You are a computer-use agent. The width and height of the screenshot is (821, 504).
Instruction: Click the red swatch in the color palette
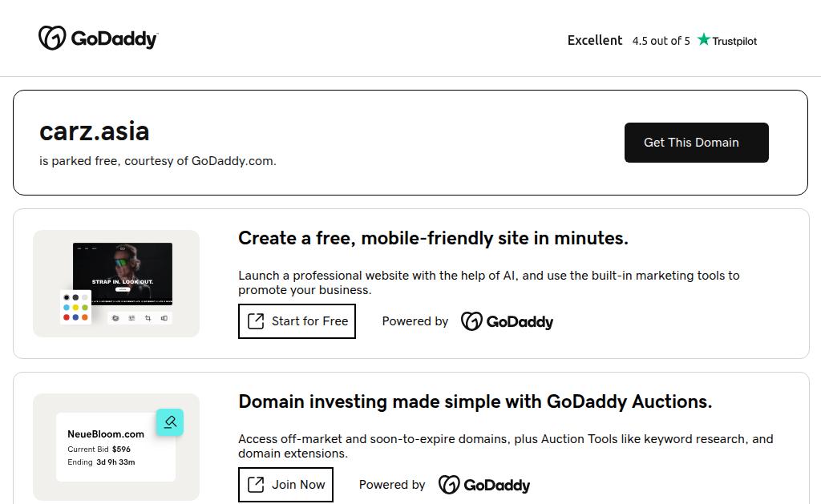click(67, 317)
